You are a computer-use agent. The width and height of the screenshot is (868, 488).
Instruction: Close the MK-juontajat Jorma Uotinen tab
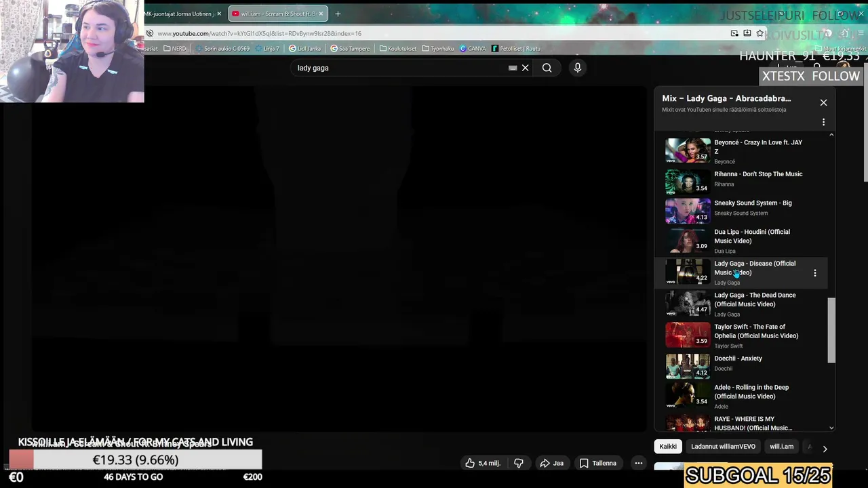pos(219,14)
